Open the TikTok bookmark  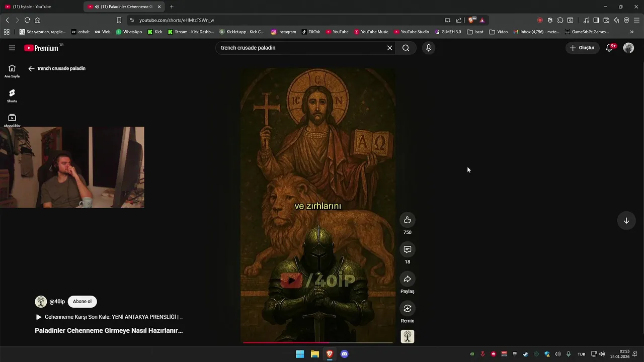(311, 32)
